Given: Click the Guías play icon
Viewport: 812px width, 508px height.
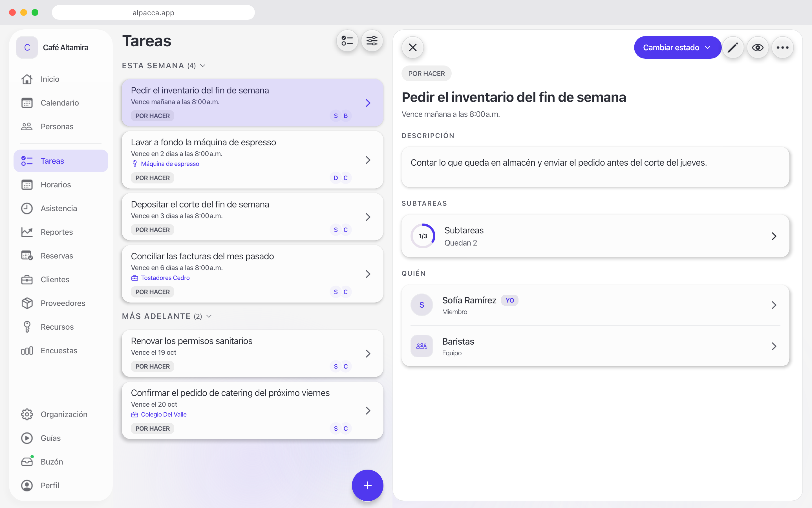Looking at the screenshot, I should 27,438.
